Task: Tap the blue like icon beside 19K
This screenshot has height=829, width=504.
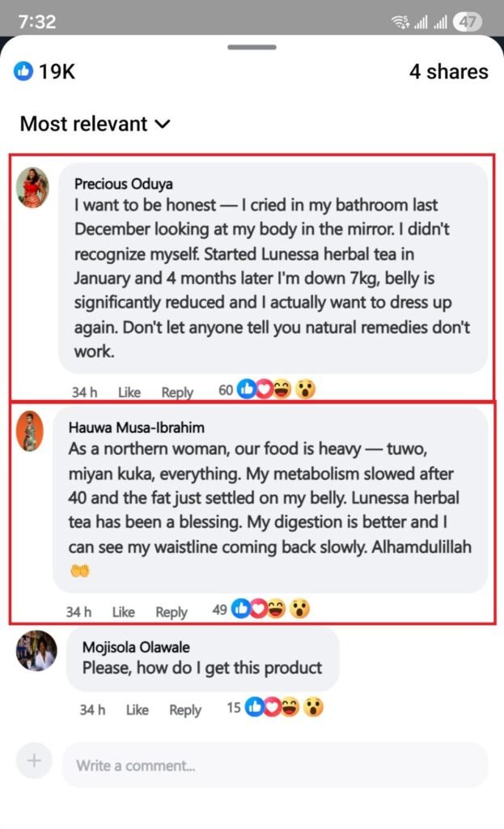Action: click(x=23, y=71)
